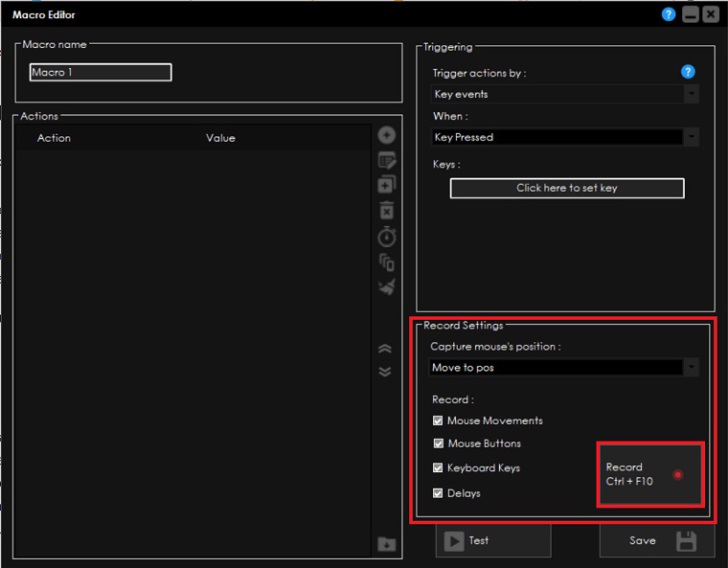Image resolution: width=728 pixels, height=568 pixels.
Task: Edit the Macro 1 name field
Action: pyautogui.click(x=101, y=73)
